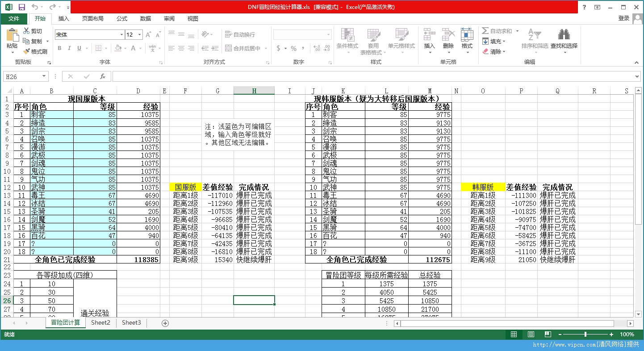The width and height of the screenshot is (644, 351).
Task: Click the Undo arrow in quick access toolbar
Action: [x=35, y=7]
